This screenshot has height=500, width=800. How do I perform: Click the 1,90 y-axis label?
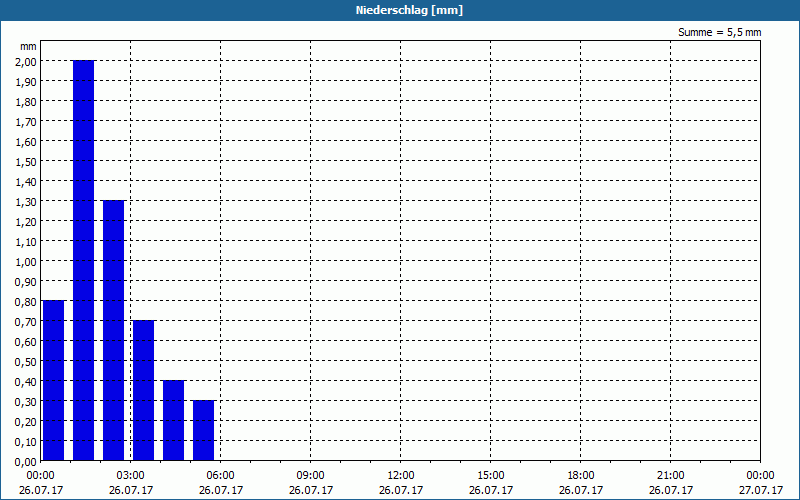(28, 81)
